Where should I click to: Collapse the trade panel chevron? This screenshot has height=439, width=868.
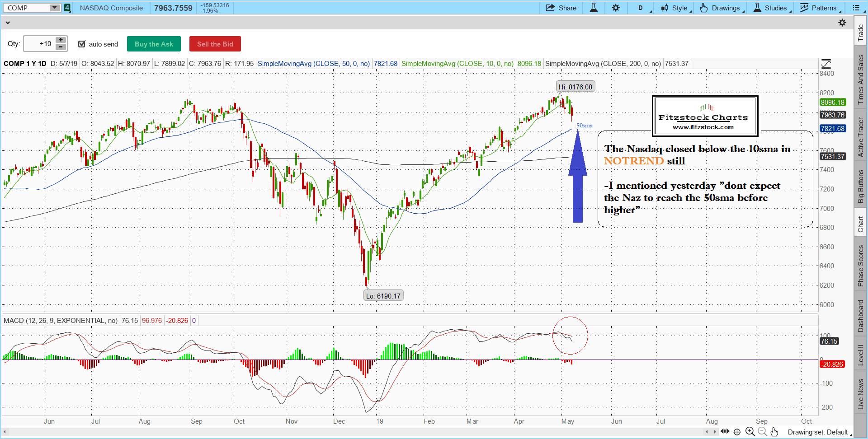[7, 23]
